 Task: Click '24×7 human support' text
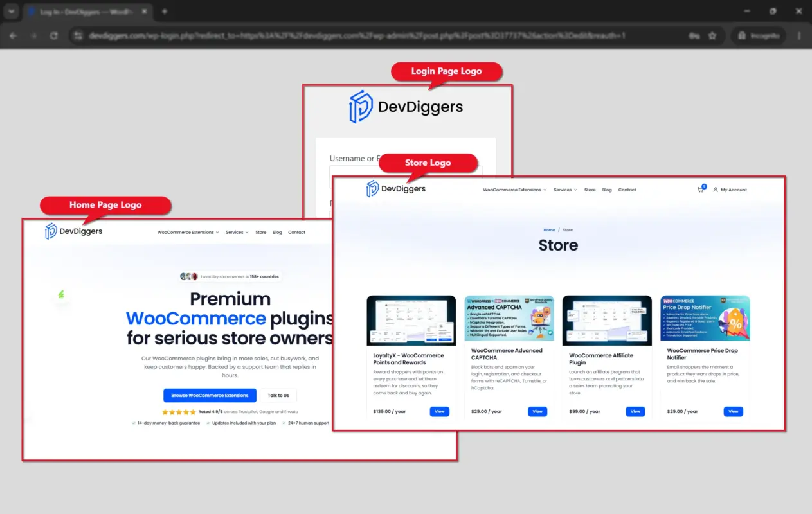coord(309,423)
